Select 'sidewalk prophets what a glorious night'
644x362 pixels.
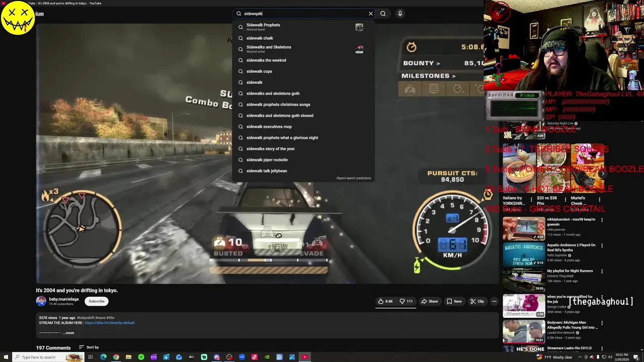303,138
